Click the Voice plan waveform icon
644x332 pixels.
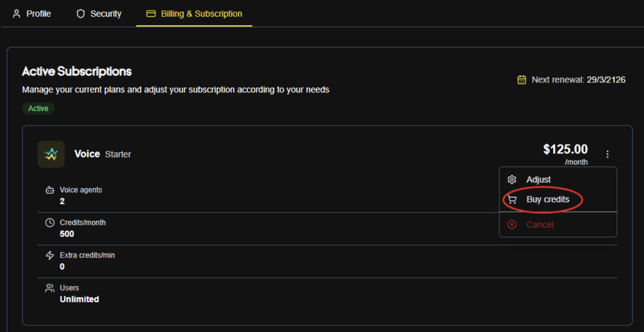coord(51,154)
